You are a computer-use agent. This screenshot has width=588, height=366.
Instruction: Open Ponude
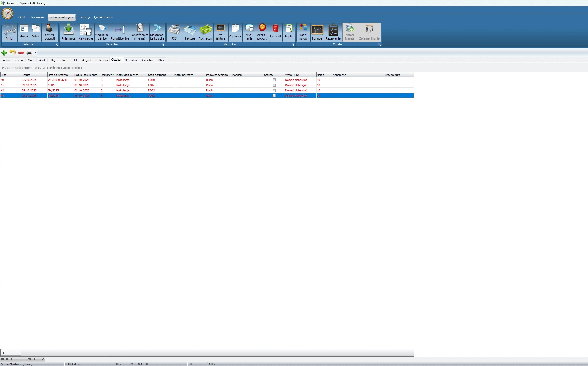click(x=317, y=32)
